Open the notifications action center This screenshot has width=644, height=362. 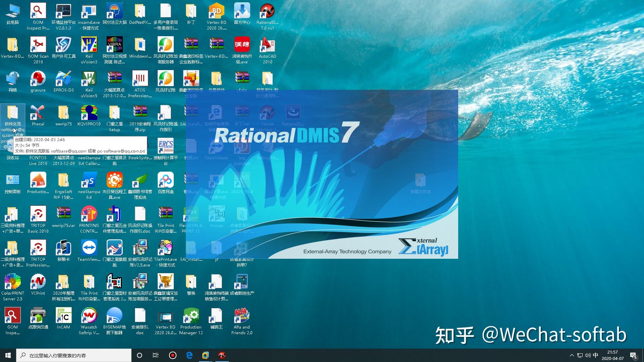click(x=633, y=355)
